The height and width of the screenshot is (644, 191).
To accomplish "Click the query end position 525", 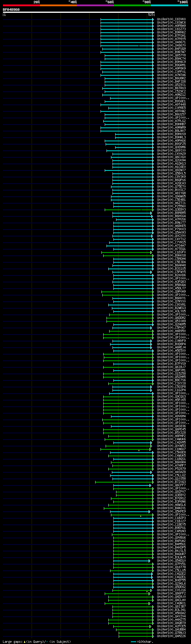I will click(x=151, y=15).
